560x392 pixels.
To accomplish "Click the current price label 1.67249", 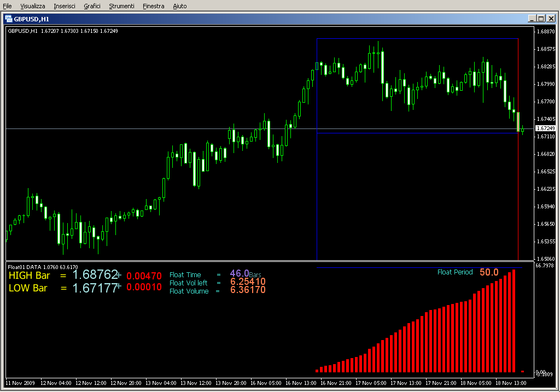I will [x=545, y=128].
